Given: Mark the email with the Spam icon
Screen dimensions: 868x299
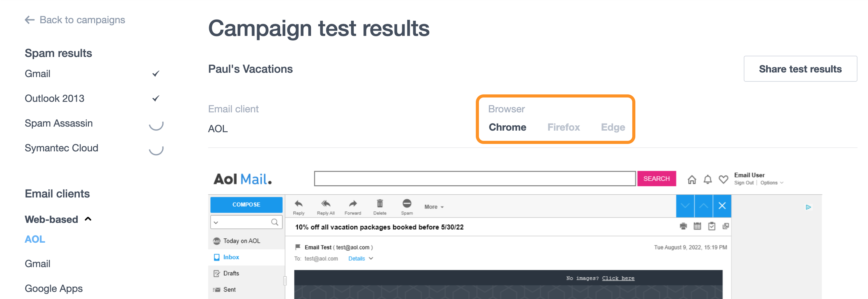Looking at the screenshot, I should (407, 204).
